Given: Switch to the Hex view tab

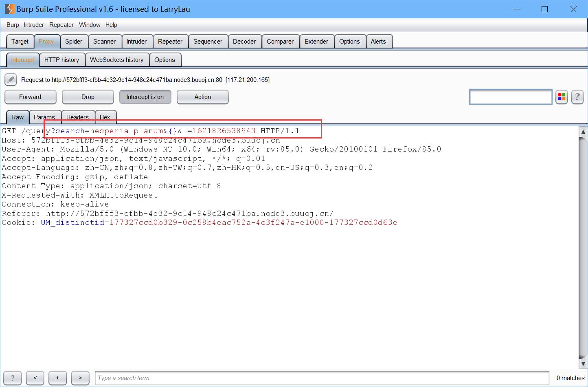Looking at the screenshot, I should pos(105,117).
